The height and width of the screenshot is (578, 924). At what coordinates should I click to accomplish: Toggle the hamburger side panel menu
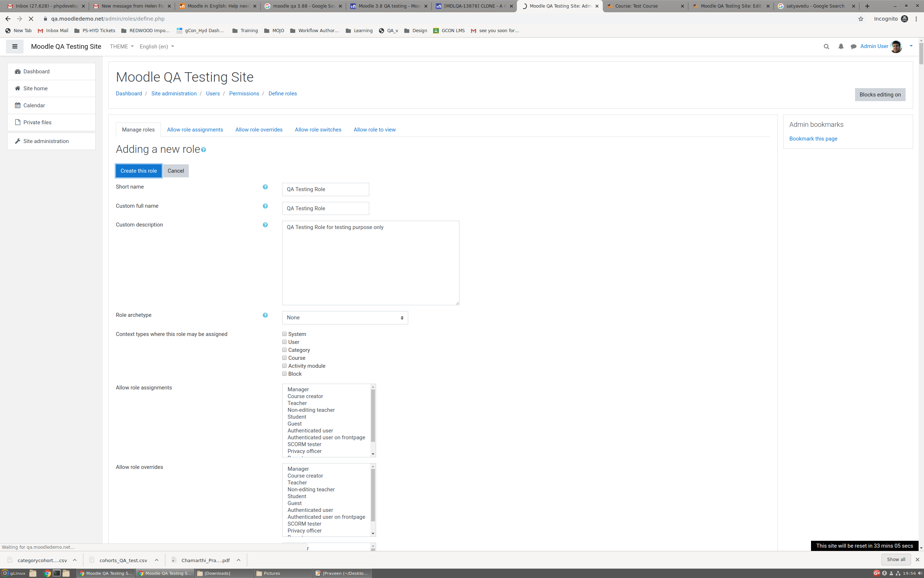point(14,46)
